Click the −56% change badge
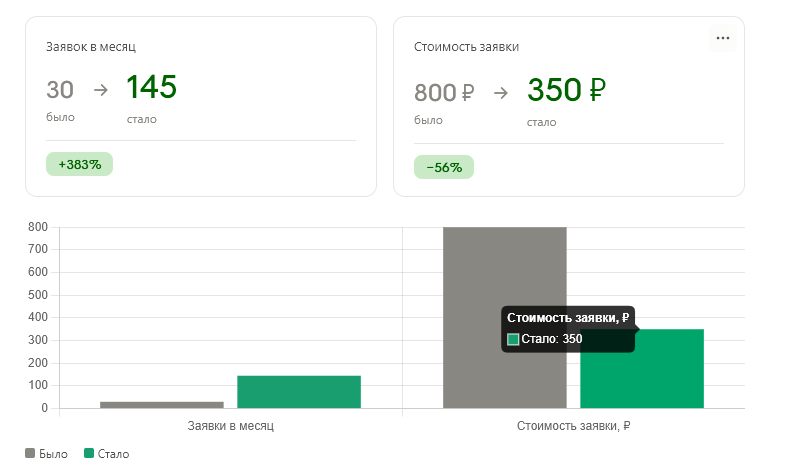The image size is (785, 469). [x=444, y=167]
